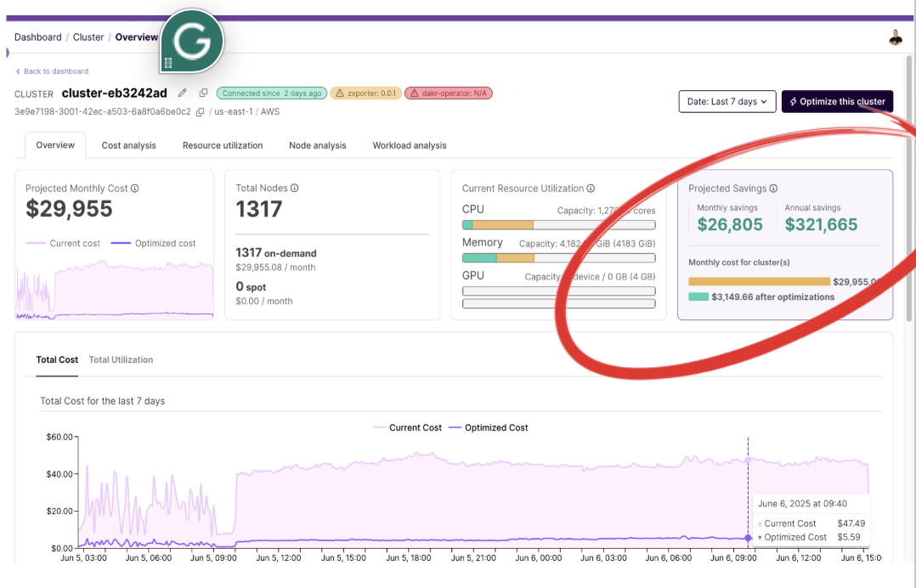Toggle Current Cost series in chart legend
Image resolution: width=916 pixels, height=588 pixels.
[408, 427]
